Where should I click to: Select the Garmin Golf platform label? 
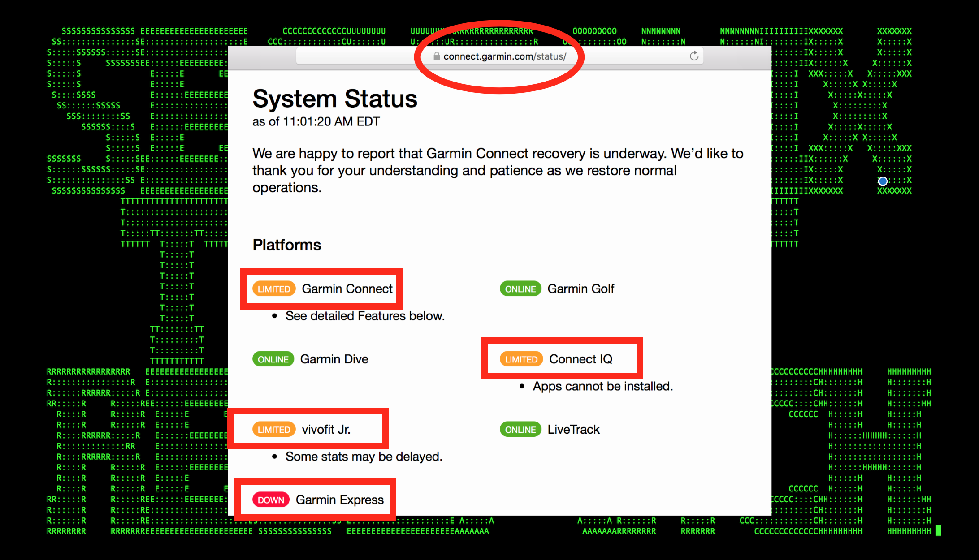pyautogui.click(x=580, y=289)
